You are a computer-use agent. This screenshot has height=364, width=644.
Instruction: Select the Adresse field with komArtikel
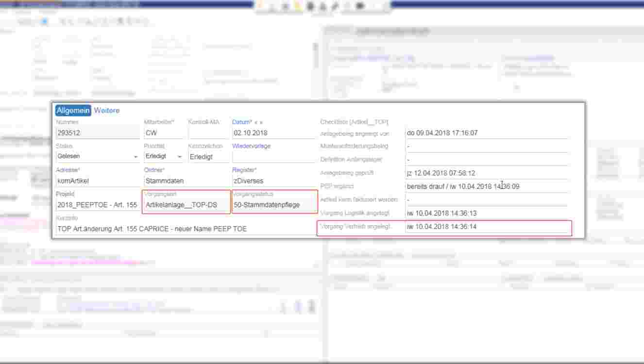click(x=97, y=181)
